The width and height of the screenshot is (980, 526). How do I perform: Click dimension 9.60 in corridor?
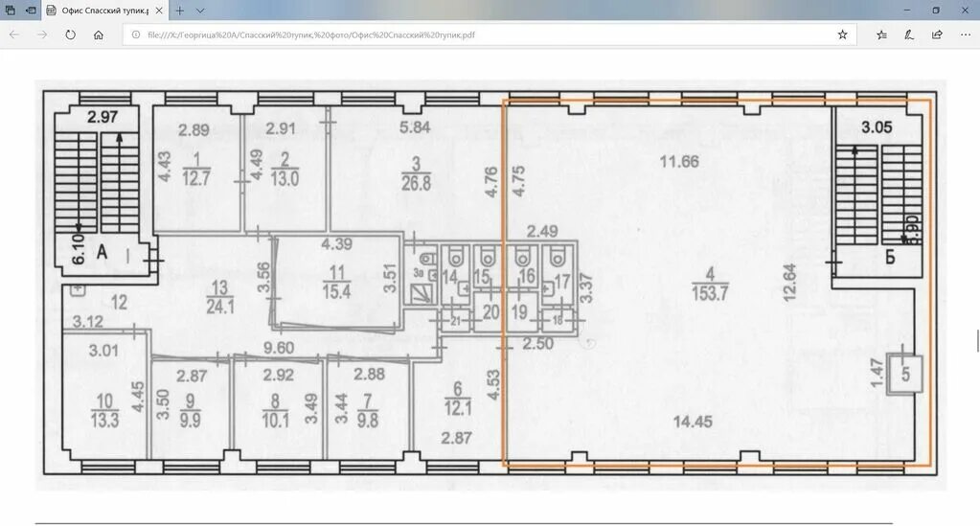[x=279, y=348]
